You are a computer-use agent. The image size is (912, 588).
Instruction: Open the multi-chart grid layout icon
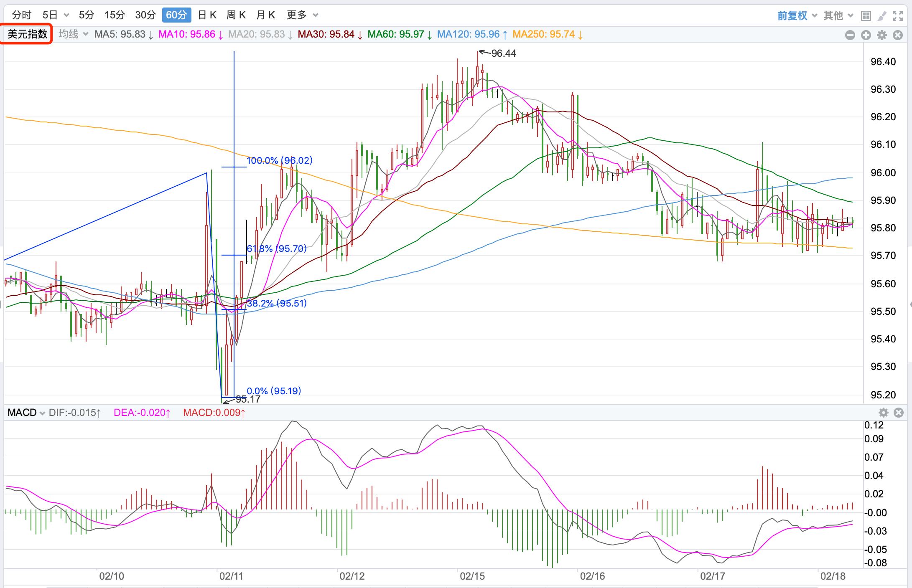(x=866, y=16)
